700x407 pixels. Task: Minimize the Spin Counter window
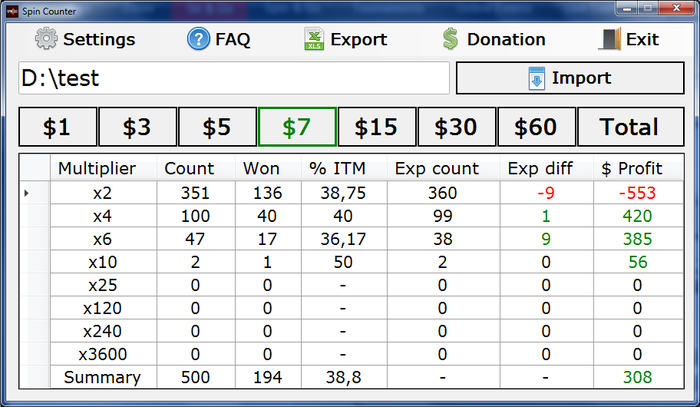click(x=627, y=8)
